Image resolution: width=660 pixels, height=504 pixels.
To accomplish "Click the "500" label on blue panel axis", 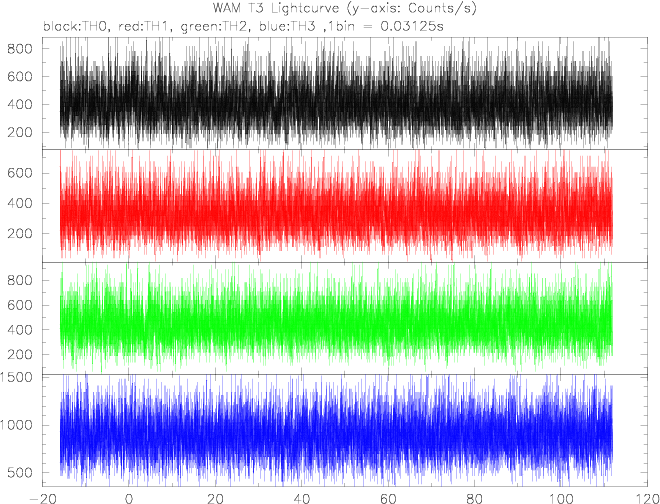I will coord(21,472).
